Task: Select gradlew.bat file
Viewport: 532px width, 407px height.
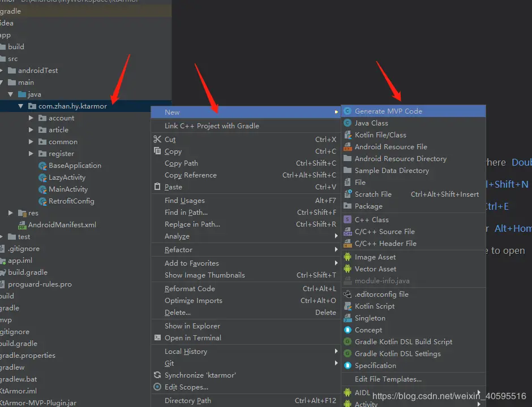Action: click(x=18, y=379)
